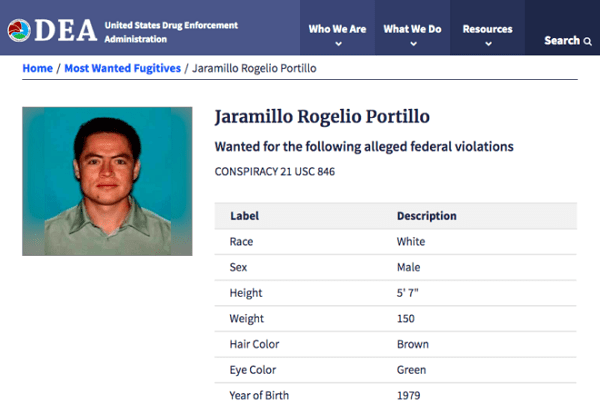This screenshot has width=600, height=401.
Task: Go to the Home breadcrumb link
Action: tap(38, 68)
